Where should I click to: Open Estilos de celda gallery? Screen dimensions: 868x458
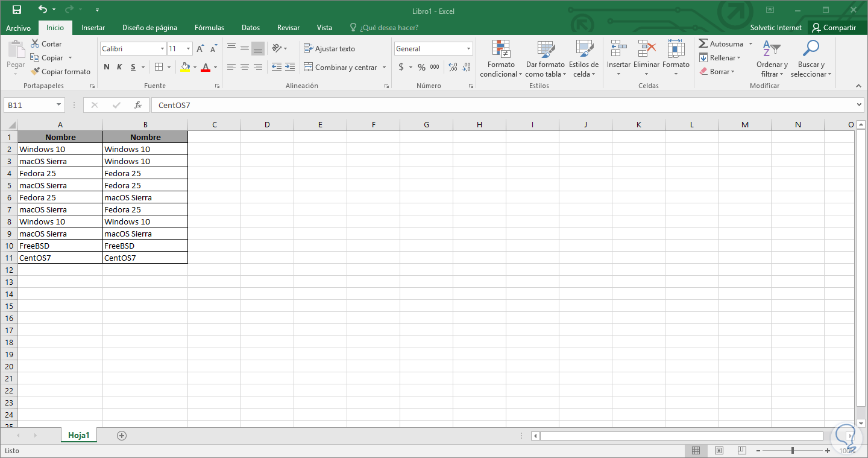coord(583,59)
